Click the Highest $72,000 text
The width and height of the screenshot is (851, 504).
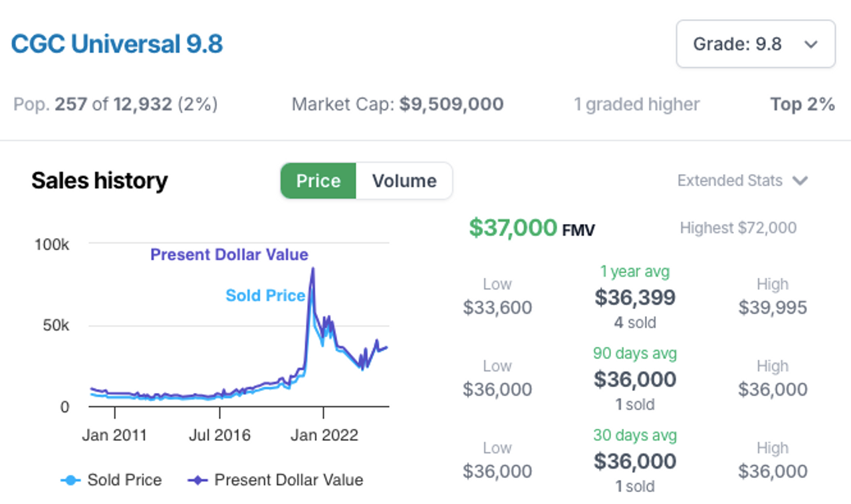738,228
